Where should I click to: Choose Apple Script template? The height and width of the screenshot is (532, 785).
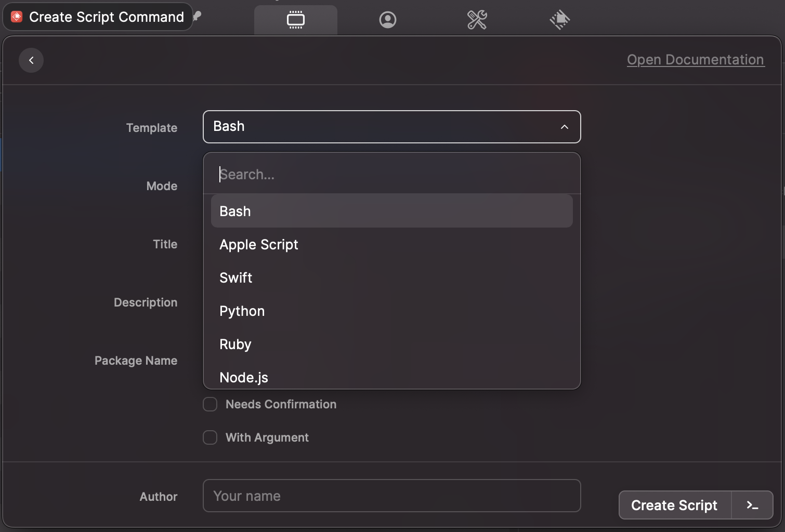392,244
